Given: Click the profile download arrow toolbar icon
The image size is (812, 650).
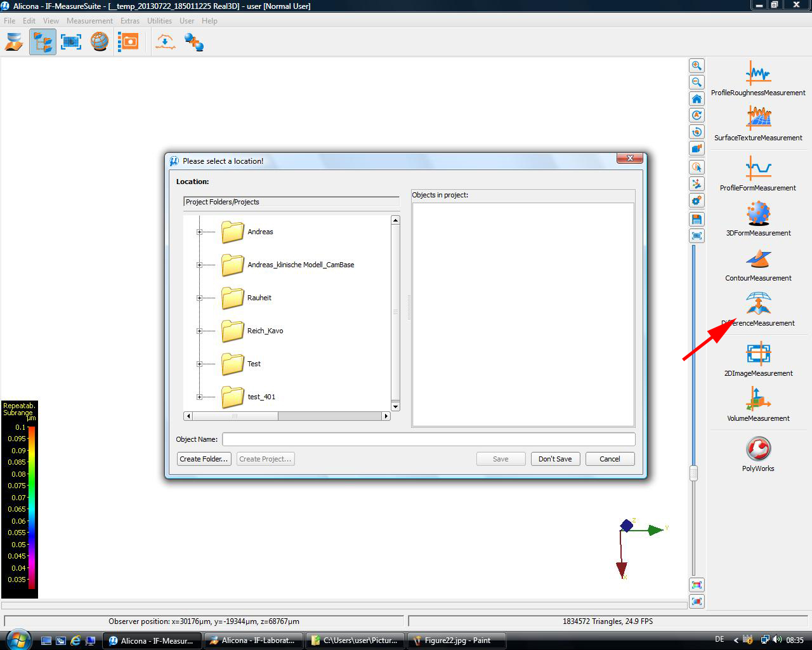Looking at the screenshot, I should [165, 43].
